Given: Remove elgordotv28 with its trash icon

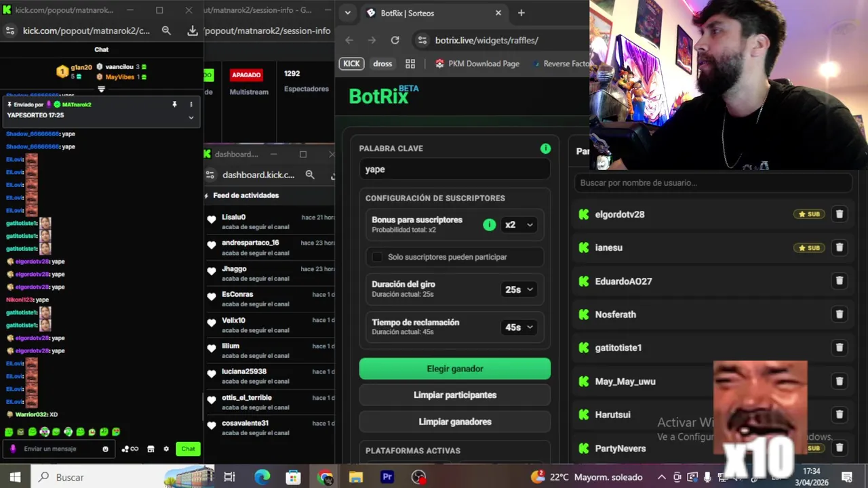Looking at the screenshot, I should [x=839, y=214].
